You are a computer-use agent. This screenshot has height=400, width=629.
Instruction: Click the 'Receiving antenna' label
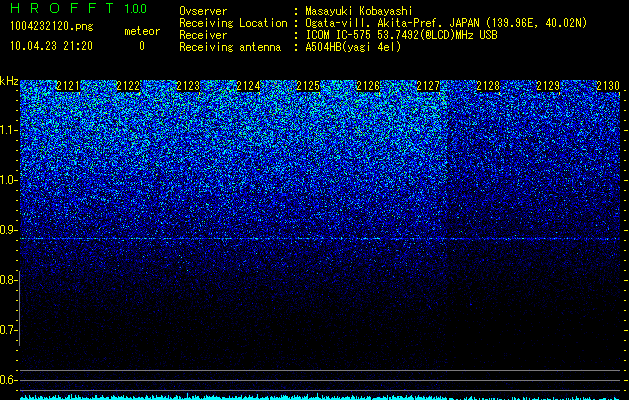click(230, 47)
